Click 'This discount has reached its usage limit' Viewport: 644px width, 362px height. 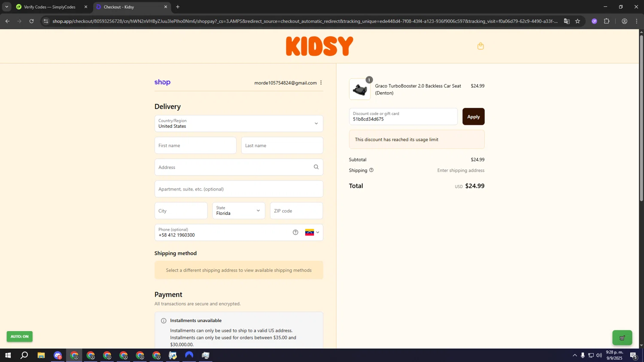(397, 139)
